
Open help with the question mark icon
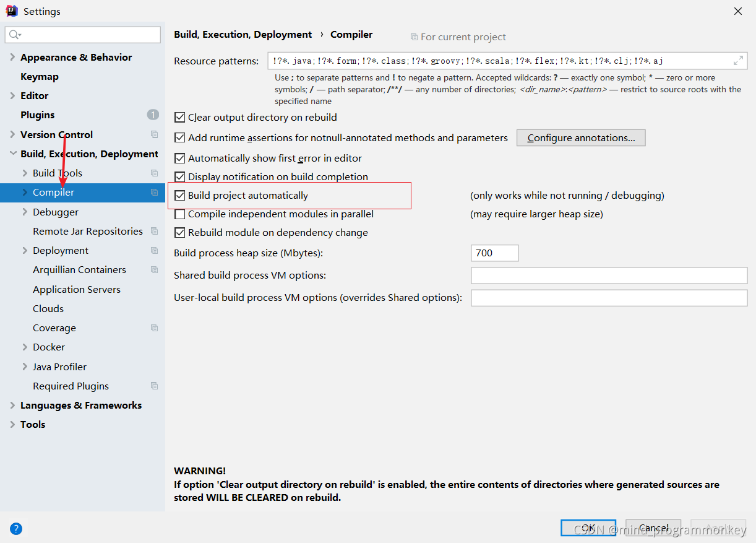click(17, 529)
